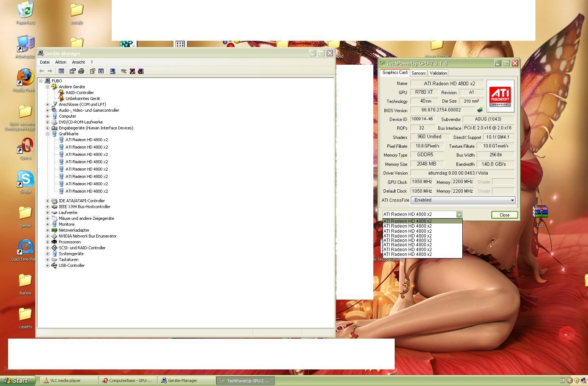Select the Laufwerke tree entry

point(68,212)
